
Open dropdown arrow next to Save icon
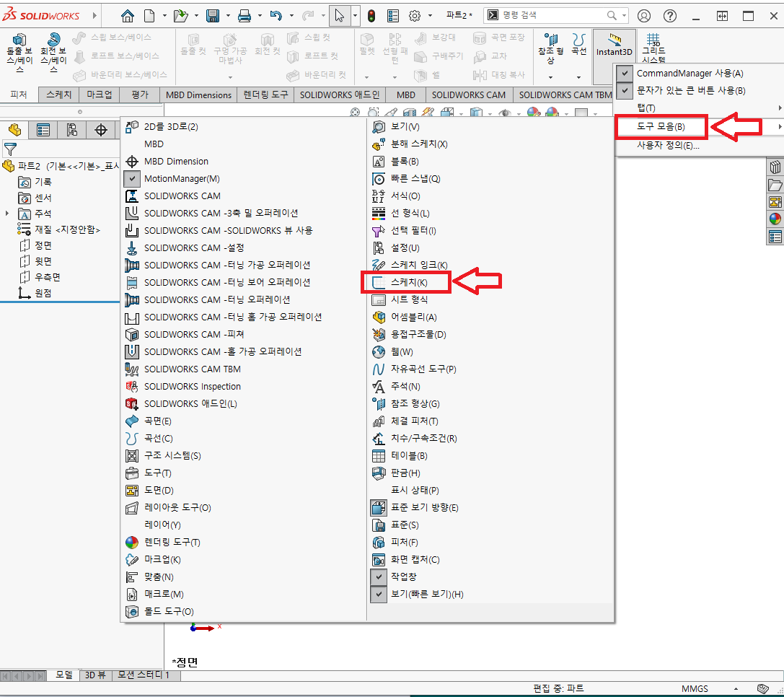228,16
